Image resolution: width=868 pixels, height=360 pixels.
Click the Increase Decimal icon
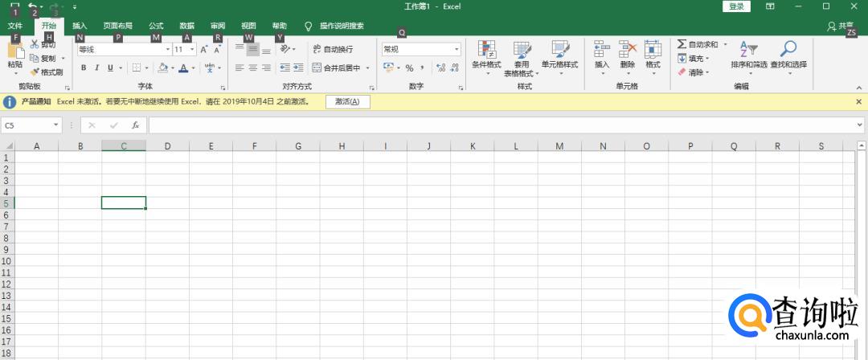pyautogui.click(x=441, y=67)
